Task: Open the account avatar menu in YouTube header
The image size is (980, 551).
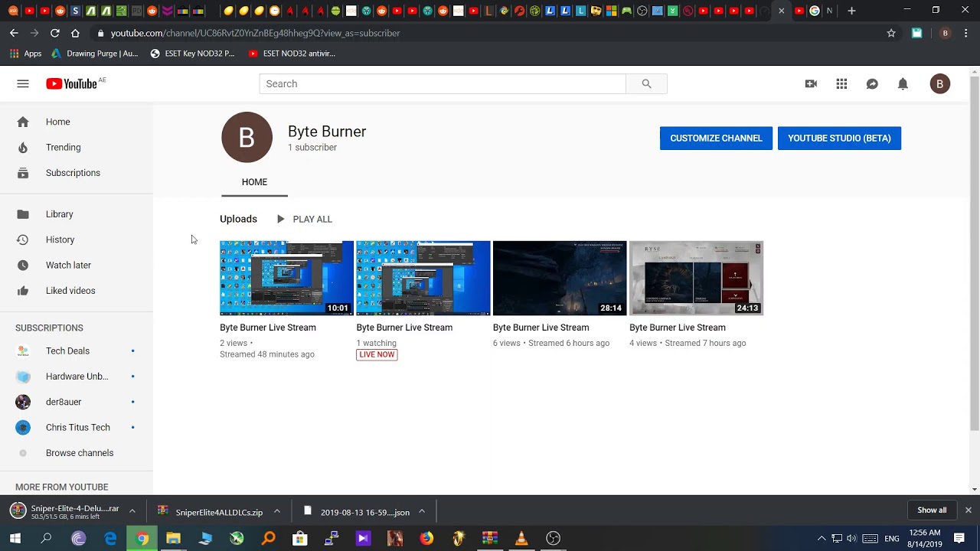Action: tap(939, 83)
